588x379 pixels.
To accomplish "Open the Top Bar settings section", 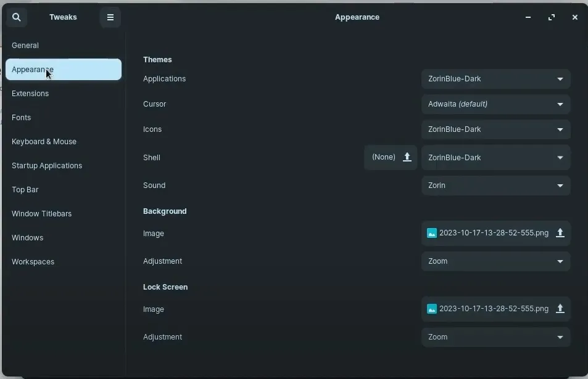I will tap(25, 189).
